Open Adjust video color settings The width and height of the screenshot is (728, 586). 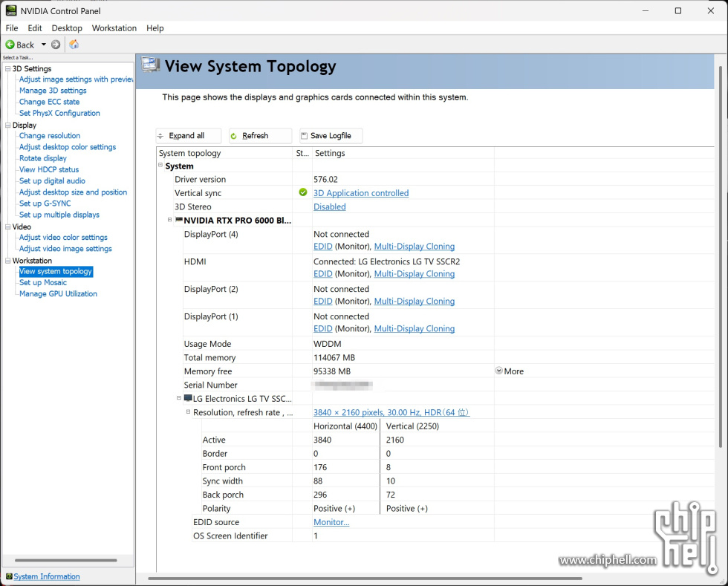coord(63,237)
